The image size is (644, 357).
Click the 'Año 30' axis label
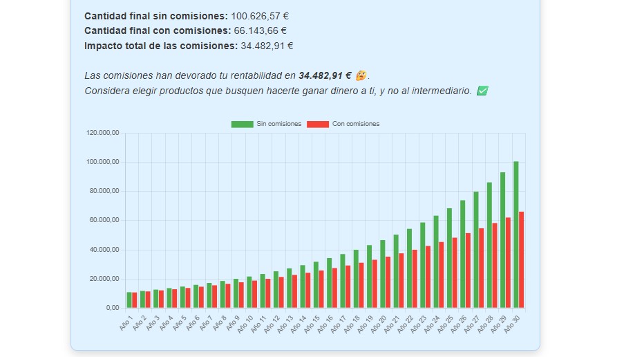point(512,324)
